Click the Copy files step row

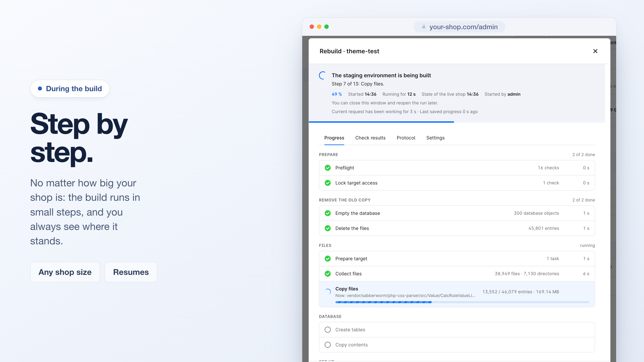(457, 294)
